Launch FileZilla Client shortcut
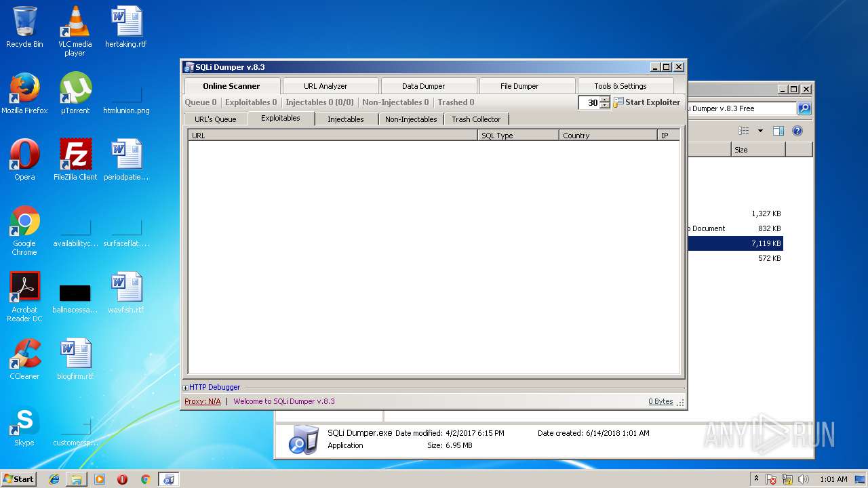The height and width of the screenshot is (488, 868). tap(75, 160)
